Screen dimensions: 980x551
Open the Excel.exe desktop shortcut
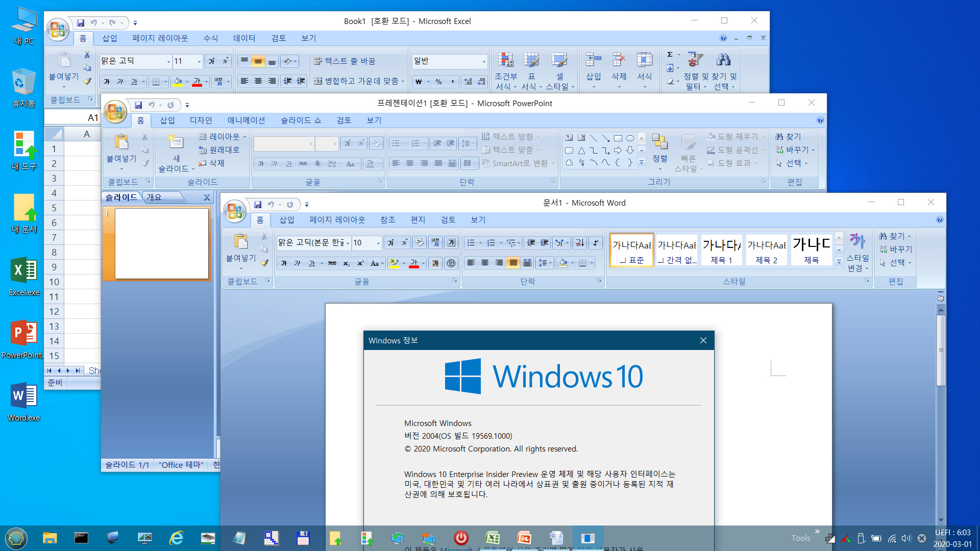24,276
